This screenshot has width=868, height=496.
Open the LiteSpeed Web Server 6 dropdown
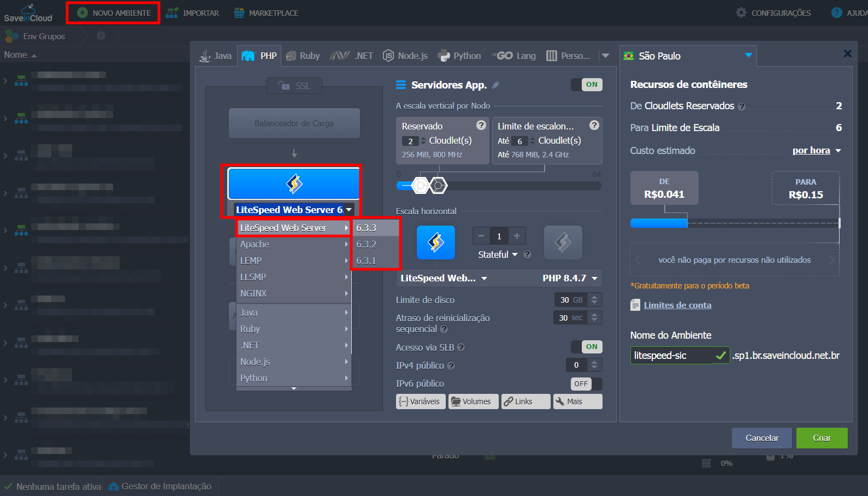coord(294,210)
